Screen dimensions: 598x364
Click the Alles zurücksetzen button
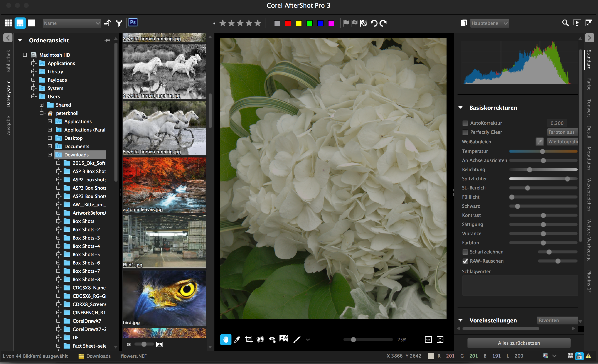click(518, 343)
